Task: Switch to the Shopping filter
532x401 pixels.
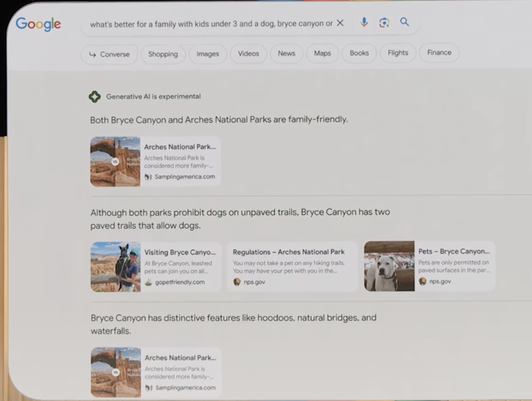Action: pyautogui.click(x=163, y=54)
